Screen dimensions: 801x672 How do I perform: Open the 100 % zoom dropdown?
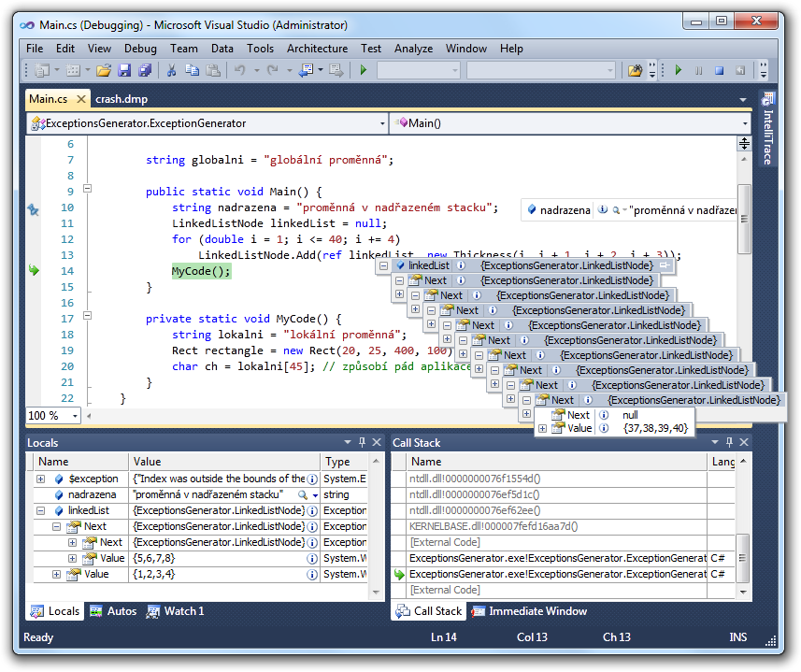click(75, 416)
